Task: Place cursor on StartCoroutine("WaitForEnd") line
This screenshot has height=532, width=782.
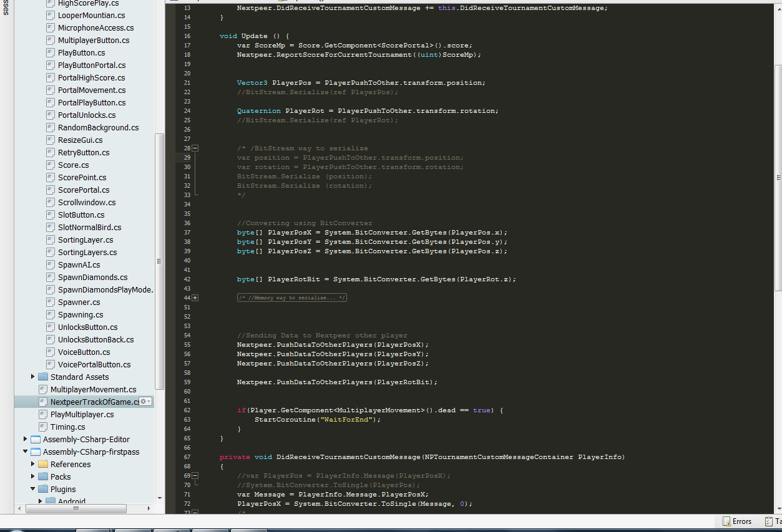Action: [317, 420]
